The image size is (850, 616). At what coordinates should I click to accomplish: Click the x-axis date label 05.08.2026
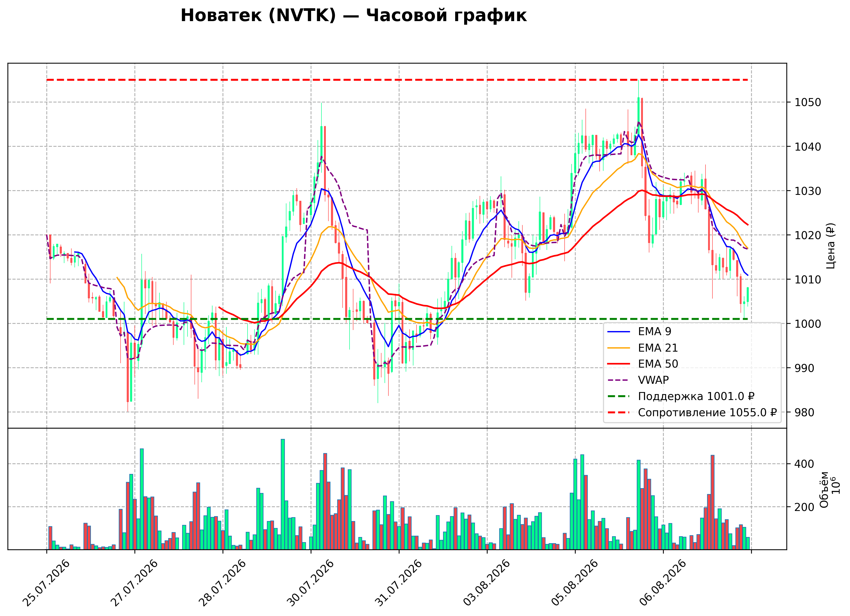[575, 583]
